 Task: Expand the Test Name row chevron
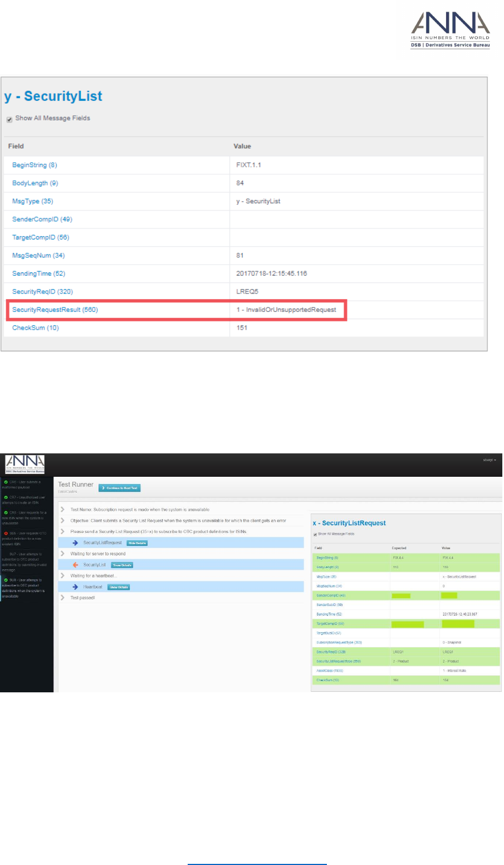pyautogui.click(x=62, y=510)
